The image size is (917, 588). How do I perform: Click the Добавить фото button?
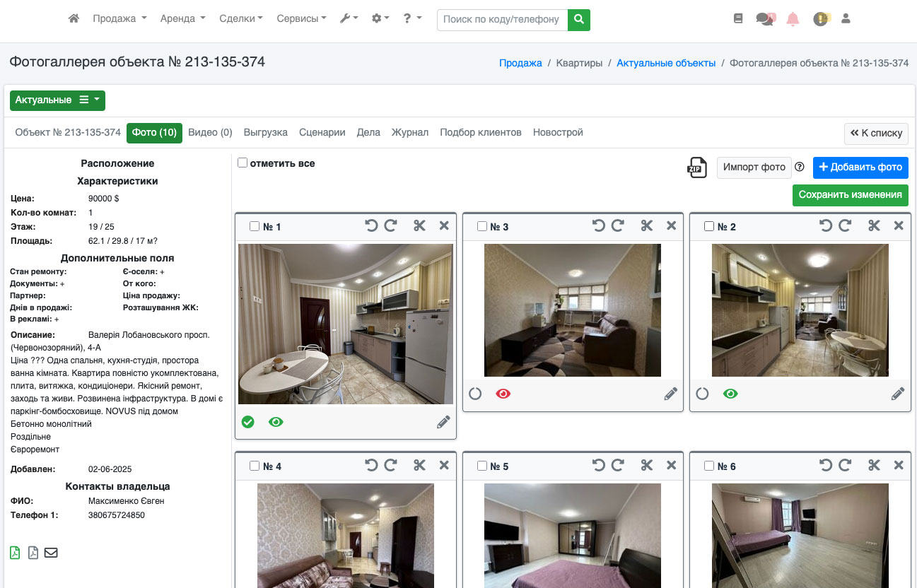point(860,167)
